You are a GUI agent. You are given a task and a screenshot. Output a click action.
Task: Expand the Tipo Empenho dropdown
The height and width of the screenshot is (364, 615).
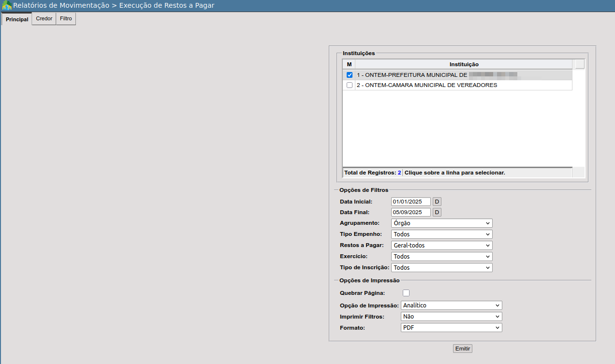coord(441,234)
